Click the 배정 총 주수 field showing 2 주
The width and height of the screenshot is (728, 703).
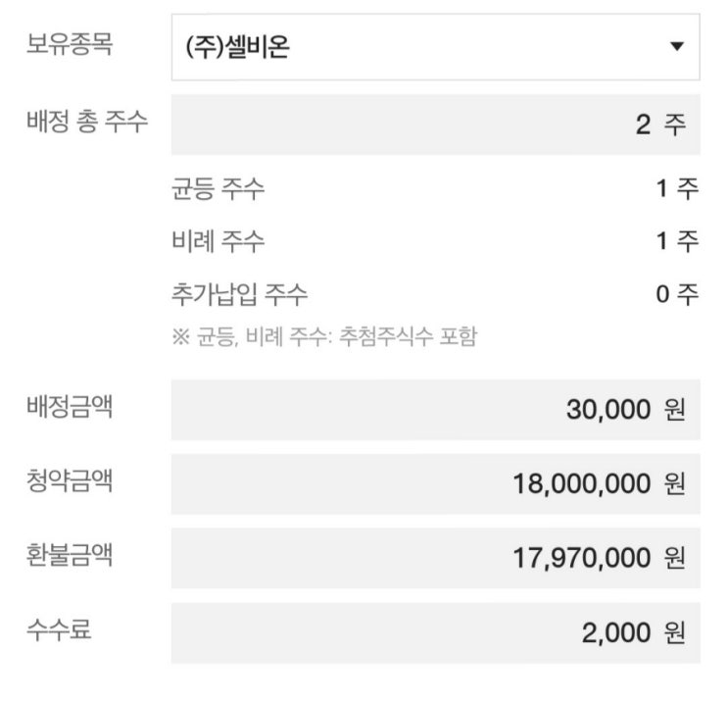click(435, 125)
